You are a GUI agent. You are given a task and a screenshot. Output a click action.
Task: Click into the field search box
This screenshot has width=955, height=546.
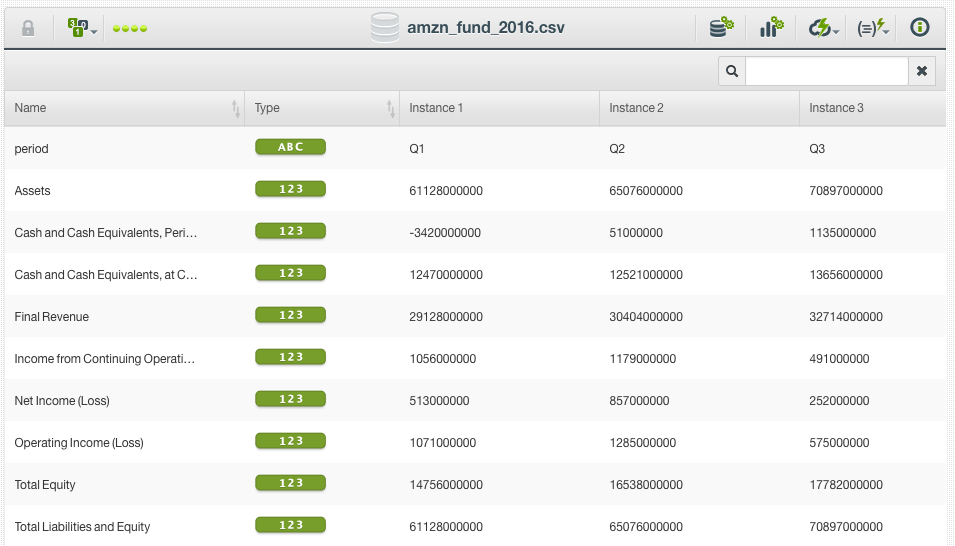click(x=826, y=71)
